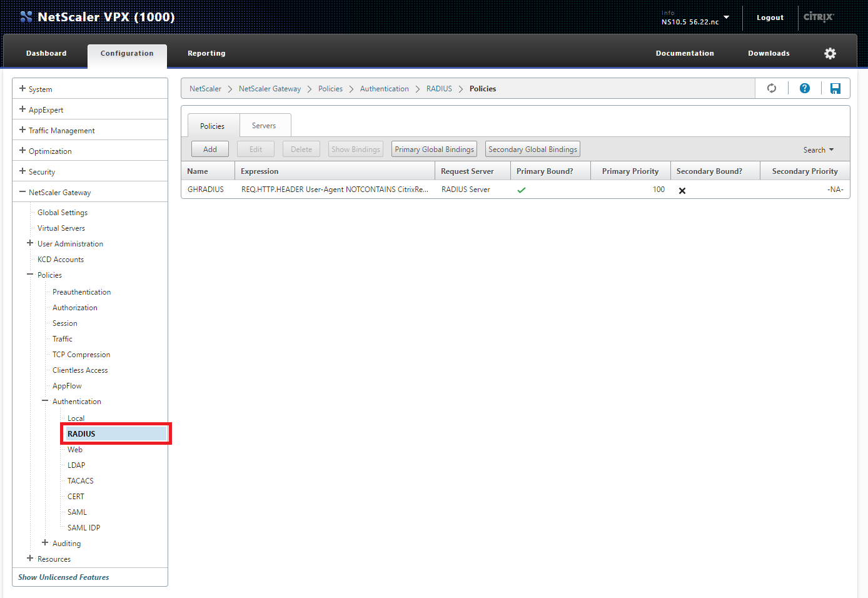
Task: Click the save floppy disk icon
Action: [835, 88]
